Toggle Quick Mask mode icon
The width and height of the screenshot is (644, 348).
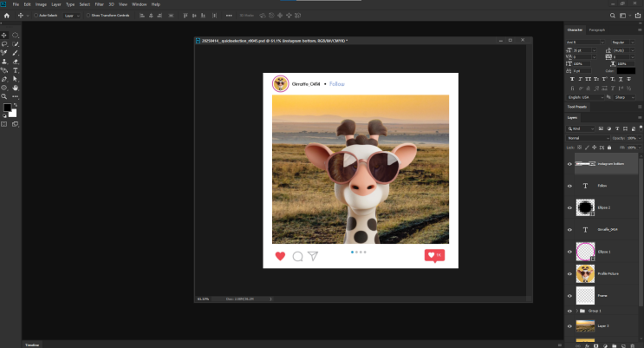[4, 124]
